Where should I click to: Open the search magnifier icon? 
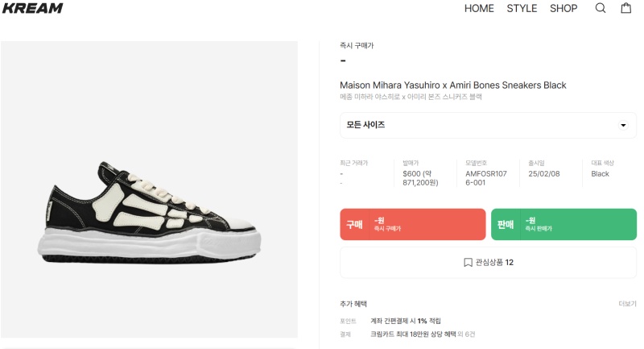[601, 8]
